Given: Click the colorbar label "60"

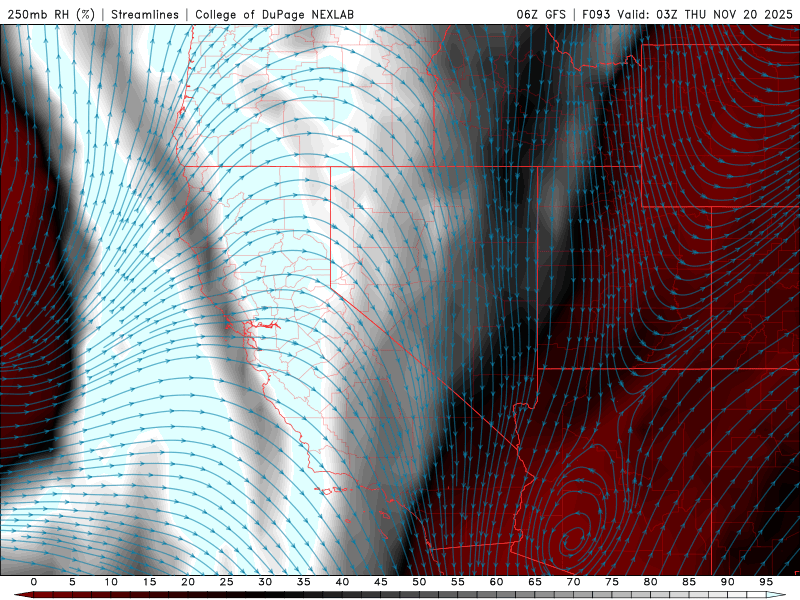Looking at the screenshot, I should coord(496,582).
